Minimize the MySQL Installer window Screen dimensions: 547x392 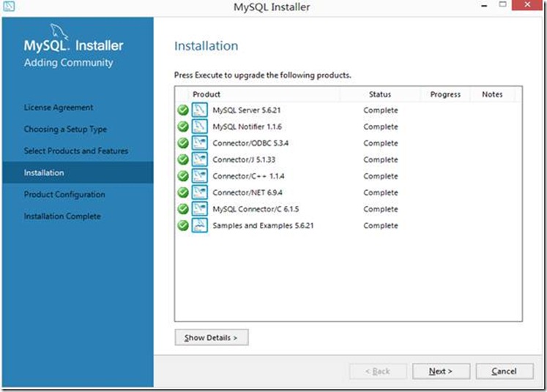tap(484, 6)
